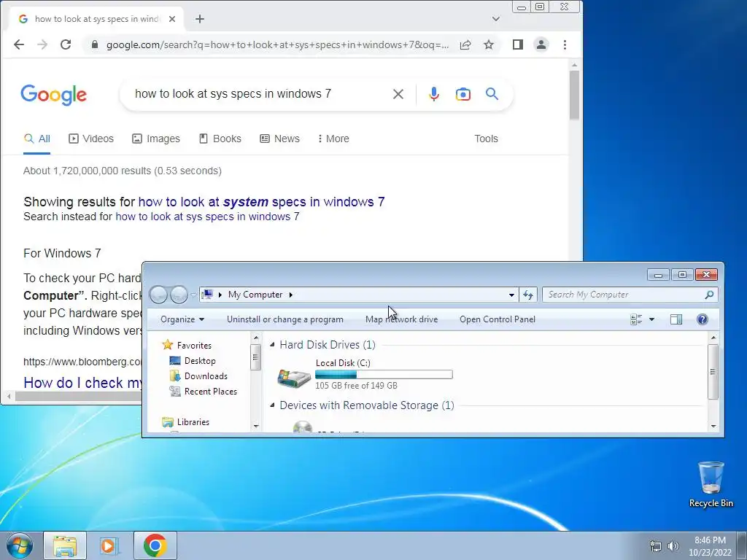
Task: Search by voice microphone icon
Action: (433, 94)
